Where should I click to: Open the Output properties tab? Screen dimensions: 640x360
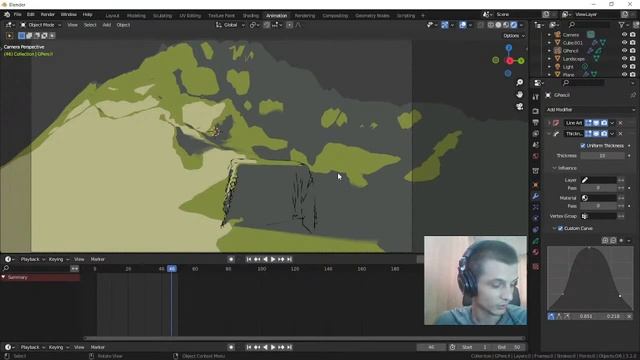[x=536, y=122]
